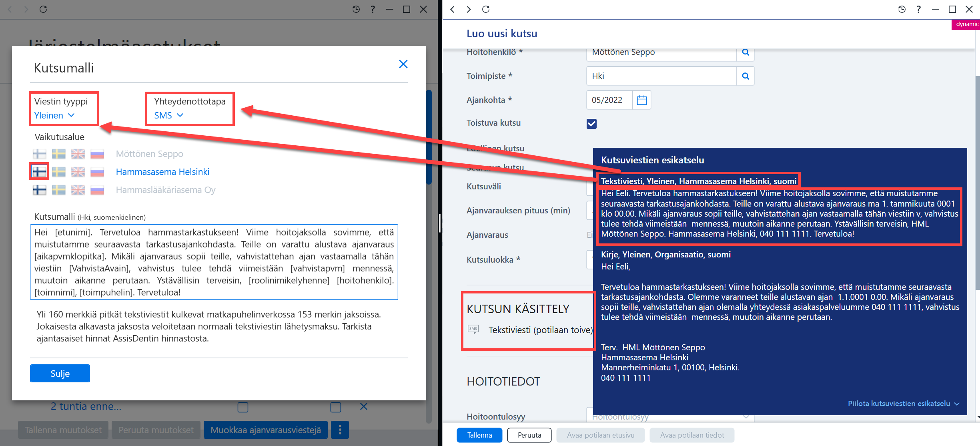
Task: Select Swedish flag in Möttönen Seppo row
Action: (59, 154)
